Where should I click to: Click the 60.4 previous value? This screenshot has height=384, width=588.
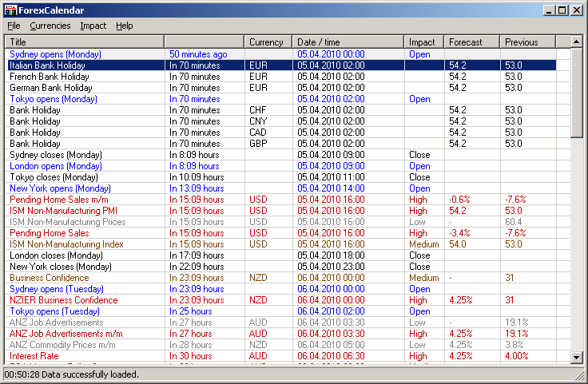(x=514, y=222)
